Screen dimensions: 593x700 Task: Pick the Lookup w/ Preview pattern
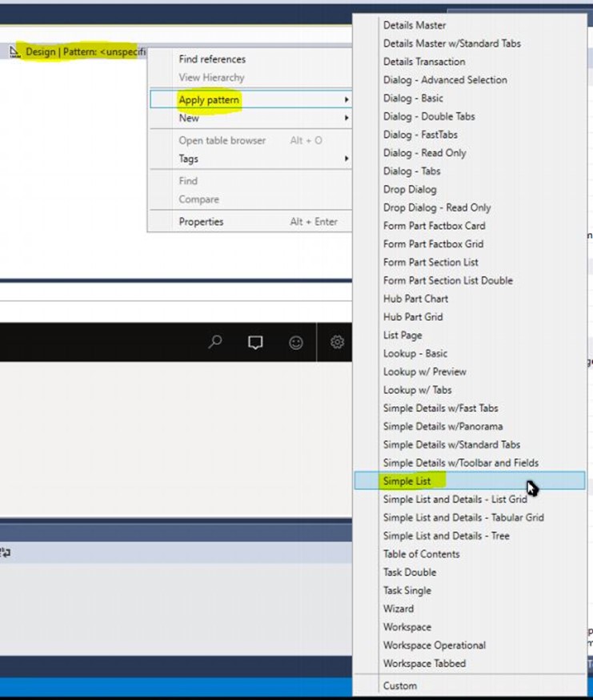[x=425, y=372]
